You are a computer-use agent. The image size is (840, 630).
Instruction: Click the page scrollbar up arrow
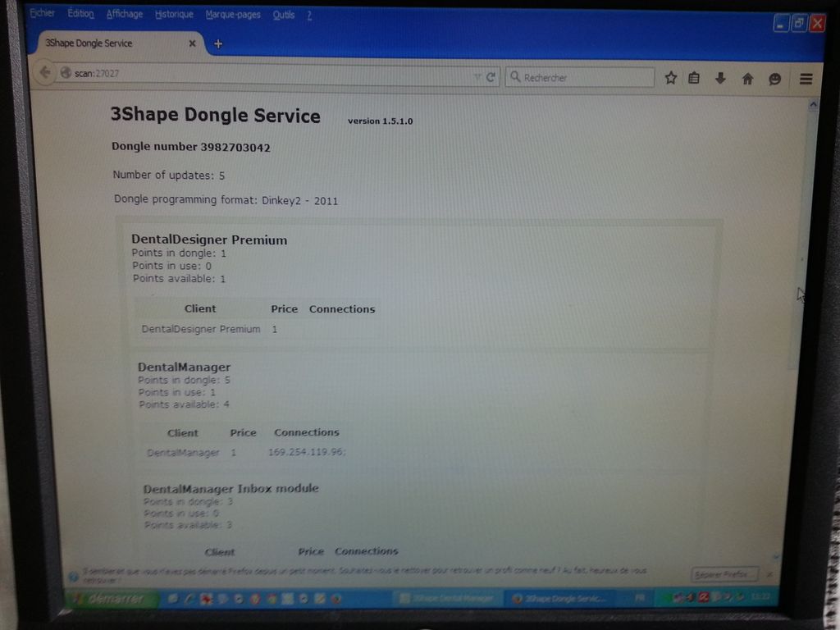tap(813, 104)
